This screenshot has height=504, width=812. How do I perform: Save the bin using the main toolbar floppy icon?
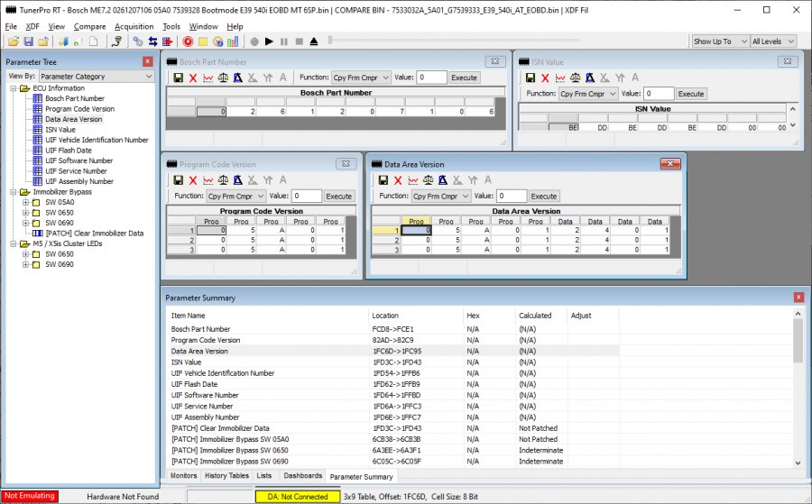[29, 41]
